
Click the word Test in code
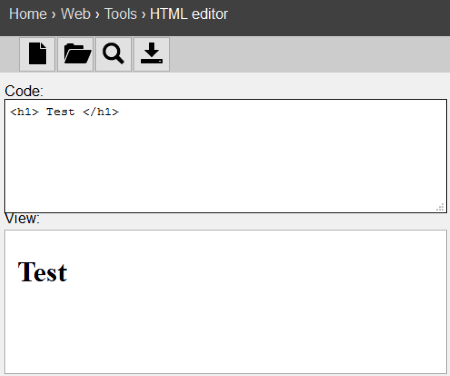tap(60, 112)
